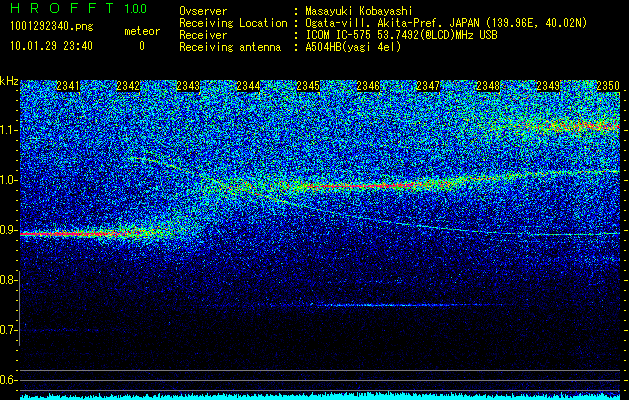Click the 'Ovserver' field label
The image size is (629, 400).
[203, 11]
